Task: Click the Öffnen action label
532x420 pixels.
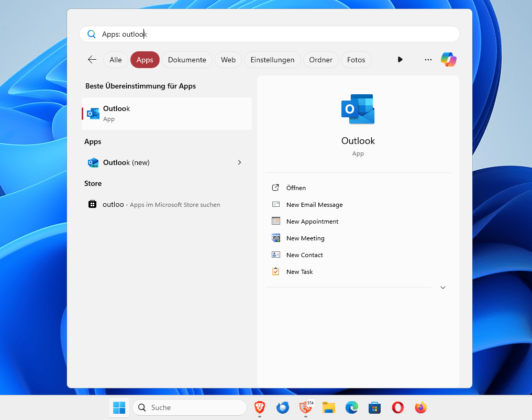Action: 296,187
